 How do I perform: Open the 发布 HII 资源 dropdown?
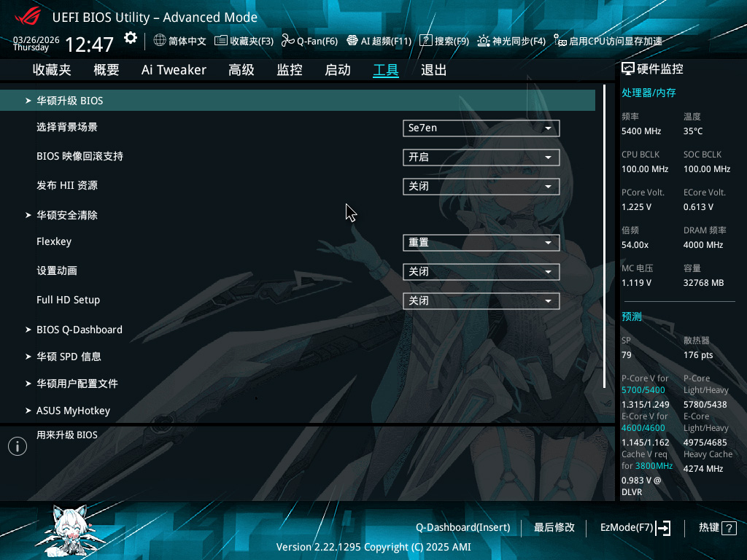pos(481,187)
